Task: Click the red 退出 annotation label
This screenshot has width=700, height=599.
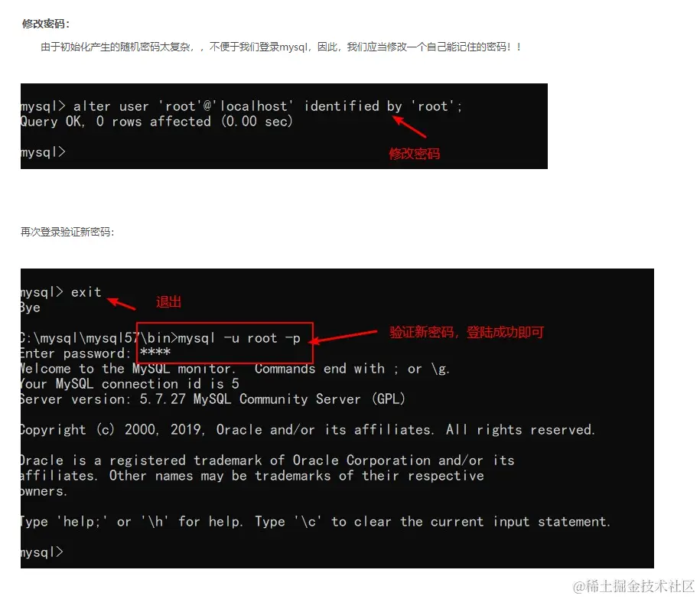Action: tap(168, 302)
